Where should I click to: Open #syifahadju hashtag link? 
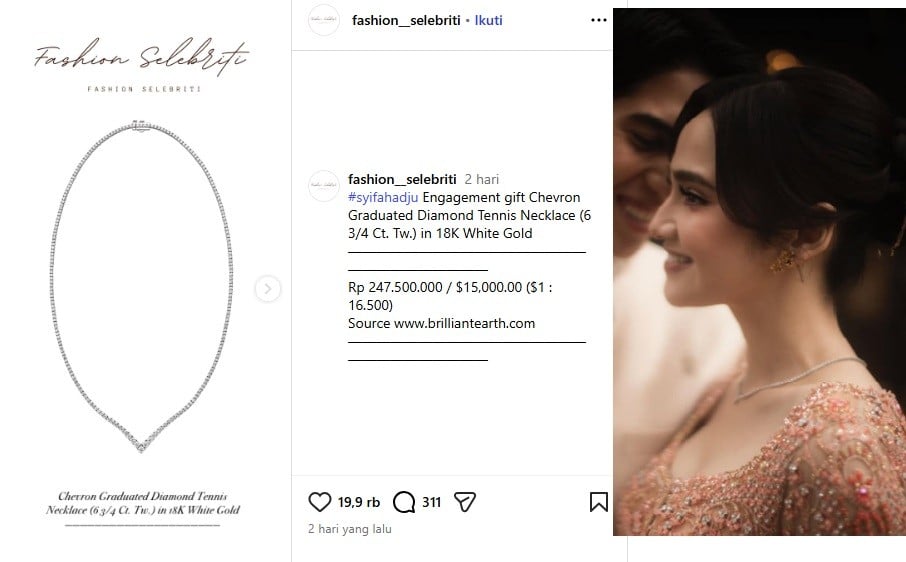click(x=383, y=198)
